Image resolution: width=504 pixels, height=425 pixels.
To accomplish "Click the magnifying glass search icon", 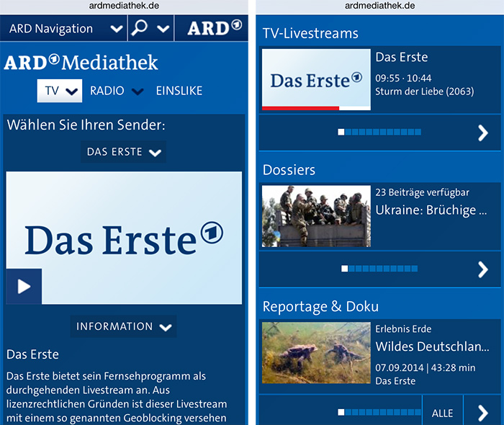I will tap(140, 28).
